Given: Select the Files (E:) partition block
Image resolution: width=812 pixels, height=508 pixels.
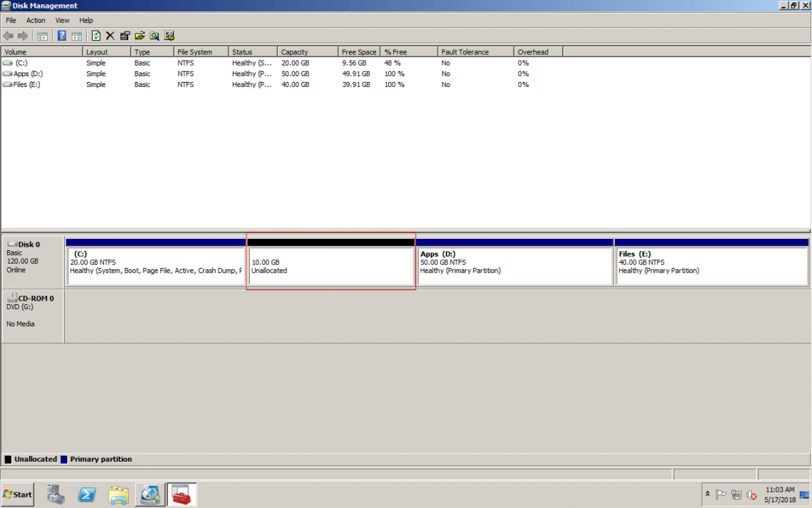Looking at the screenshot, I should click(710, 266).
